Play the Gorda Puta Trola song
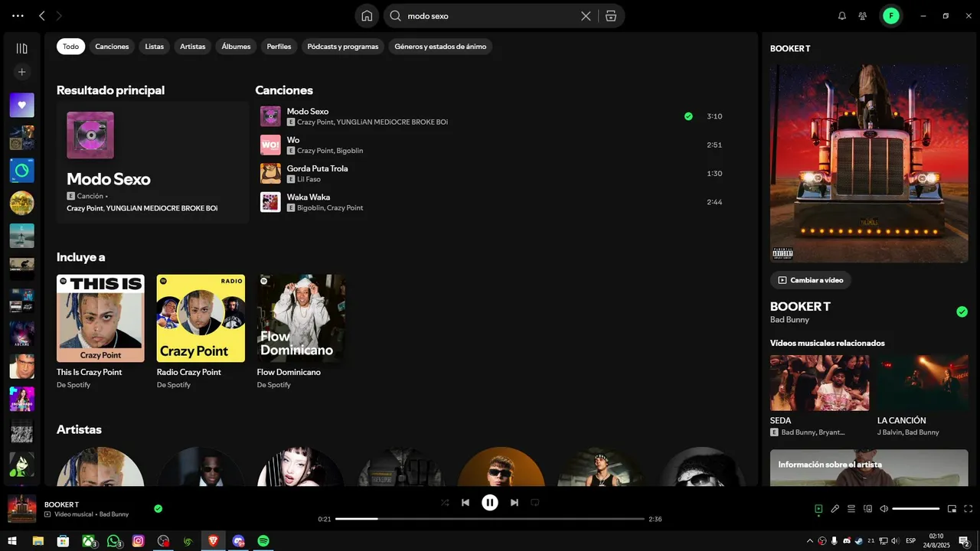The image size is (980, 551). point(490,174)
